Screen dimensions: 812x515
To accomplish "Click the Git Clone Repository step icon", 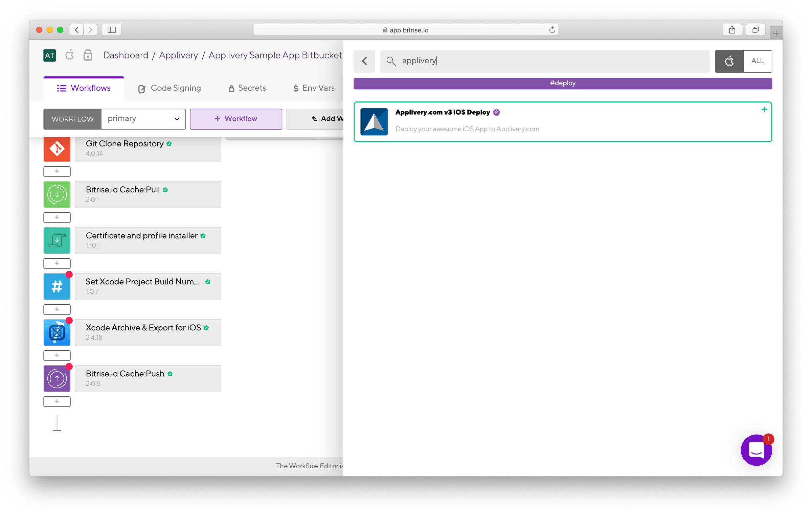I will 57,149.
